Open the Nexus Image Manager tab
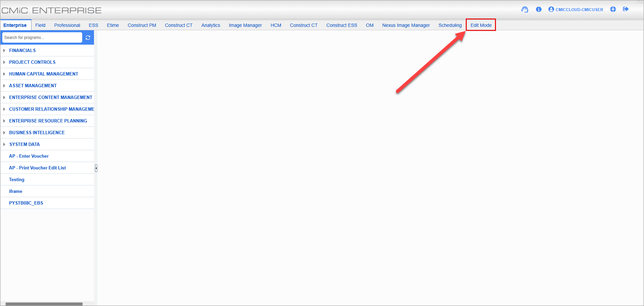The height and width of the screenshot is (306, 644). point(406,25)
